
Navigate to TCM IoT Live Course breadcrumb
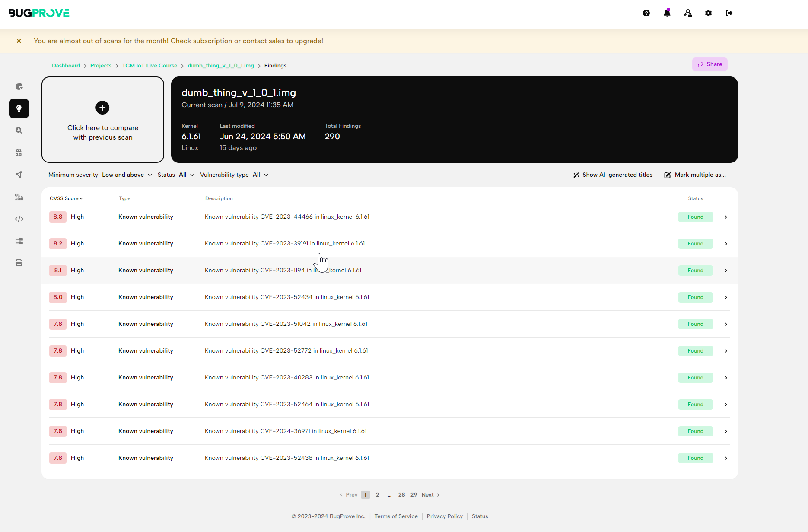point(150,65)
